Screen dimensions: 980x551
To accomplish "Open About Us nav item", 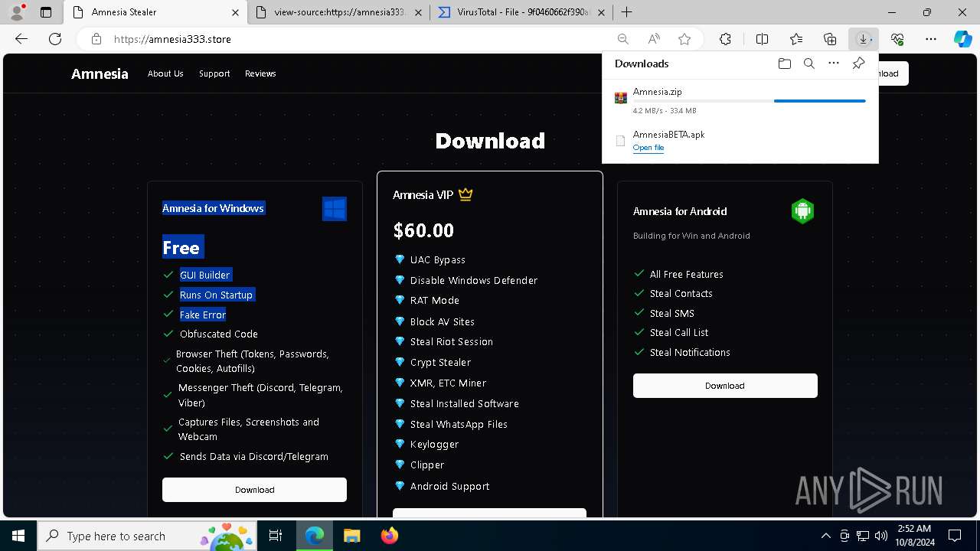I will point(165,73).
